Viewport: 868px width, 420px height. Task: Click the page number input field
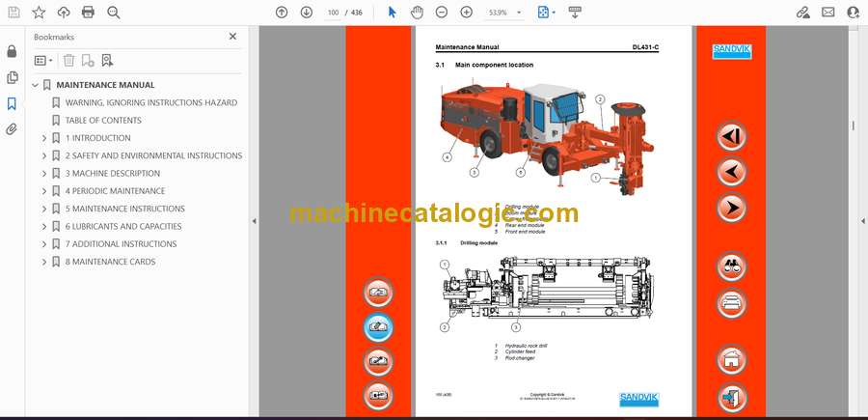[333, 13]
